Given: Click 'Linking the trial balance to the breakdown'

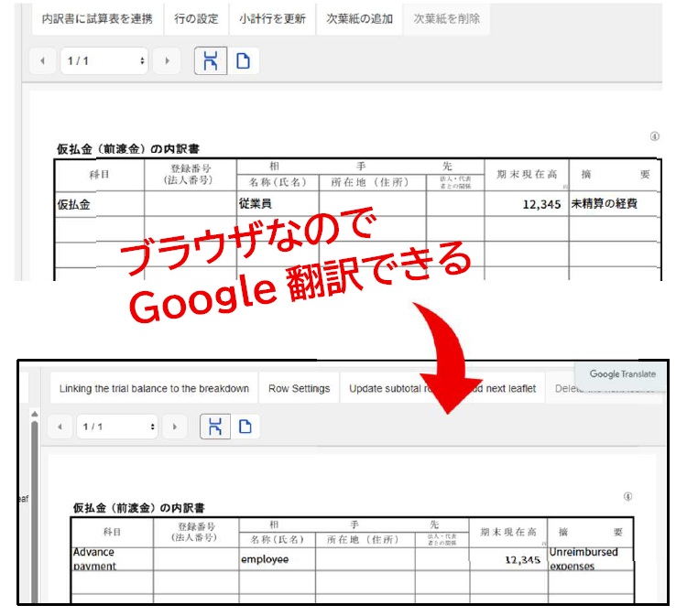Looking at the screenshot, I should (154, 388).
